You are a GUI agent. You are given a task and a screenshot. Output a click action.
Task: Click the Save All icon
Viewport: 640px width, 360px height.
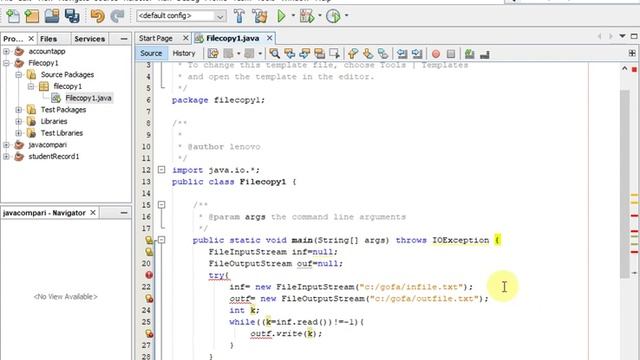point(72,16)
